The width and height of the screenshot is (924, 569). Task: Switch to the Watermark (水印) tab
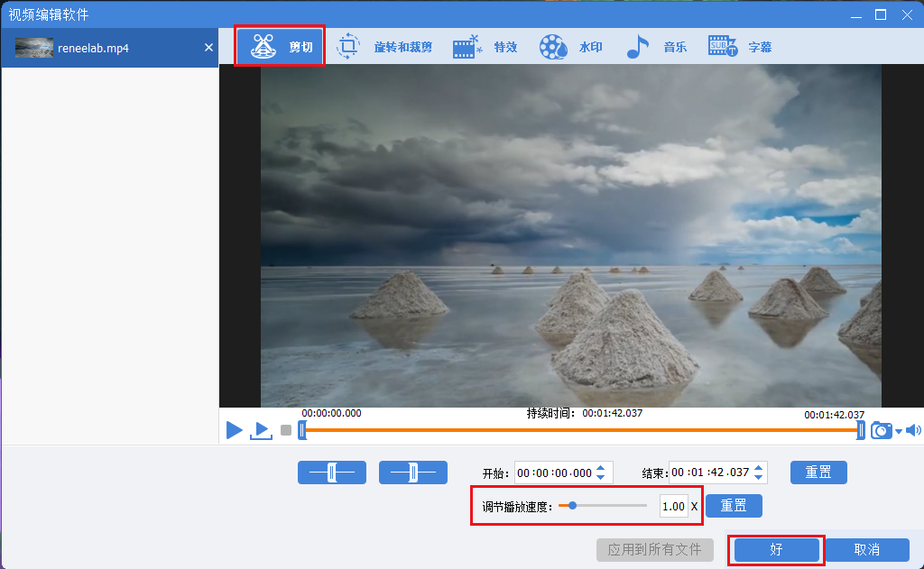(x=570, y=47)
